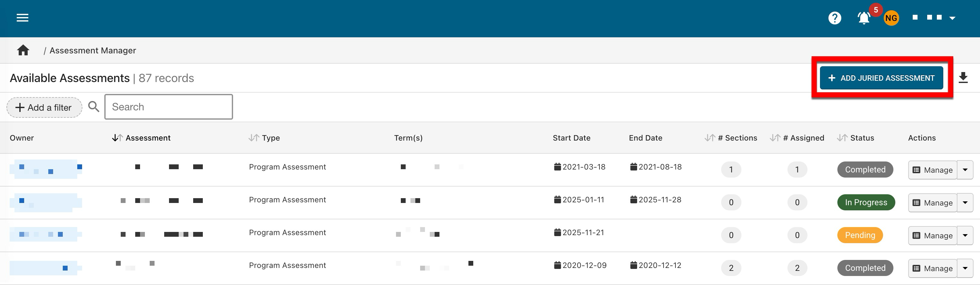Image resolution: width=980 pixels, height=285 pixels.
Task: Download the assessments list
Action: [963, 78]
